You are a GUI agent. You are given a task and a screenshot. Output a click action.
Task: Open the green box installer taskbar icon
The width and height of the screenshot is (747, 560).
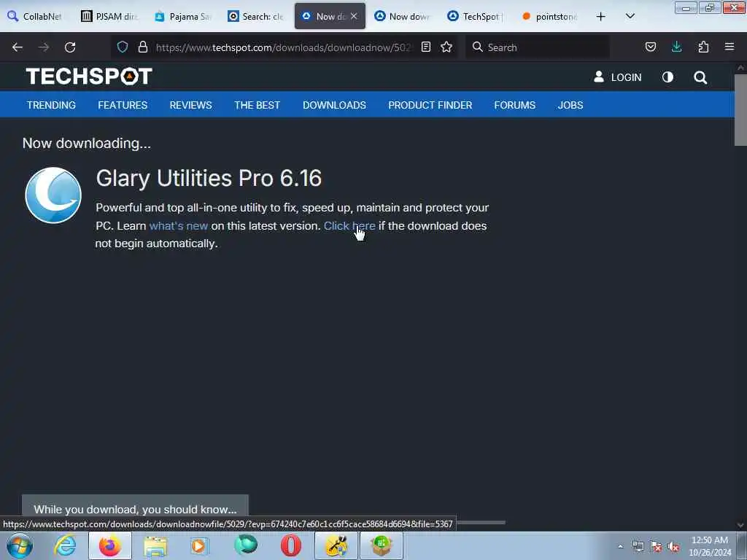(381, 545)
